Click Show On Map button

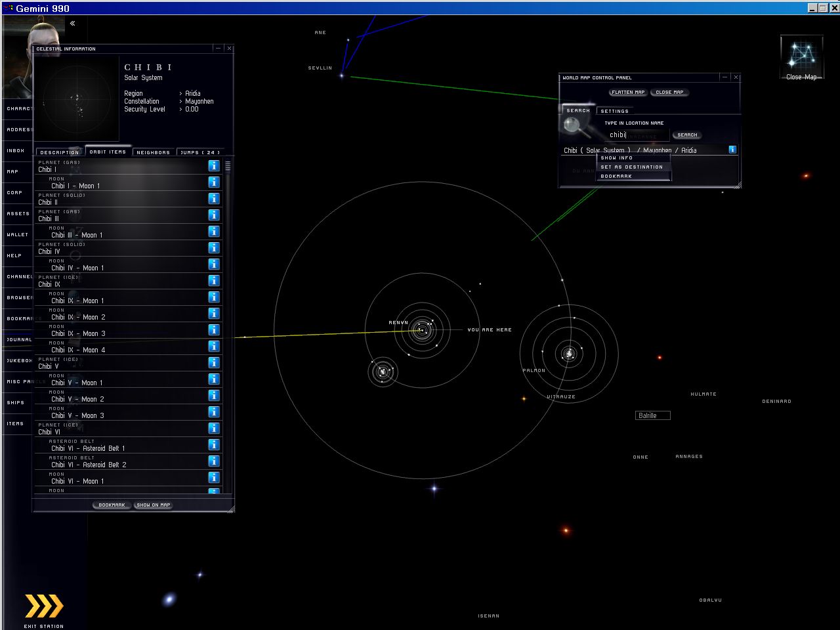point(154,505)
